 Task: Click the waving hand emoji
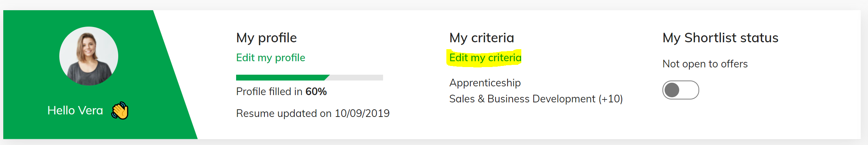point(120,111)
